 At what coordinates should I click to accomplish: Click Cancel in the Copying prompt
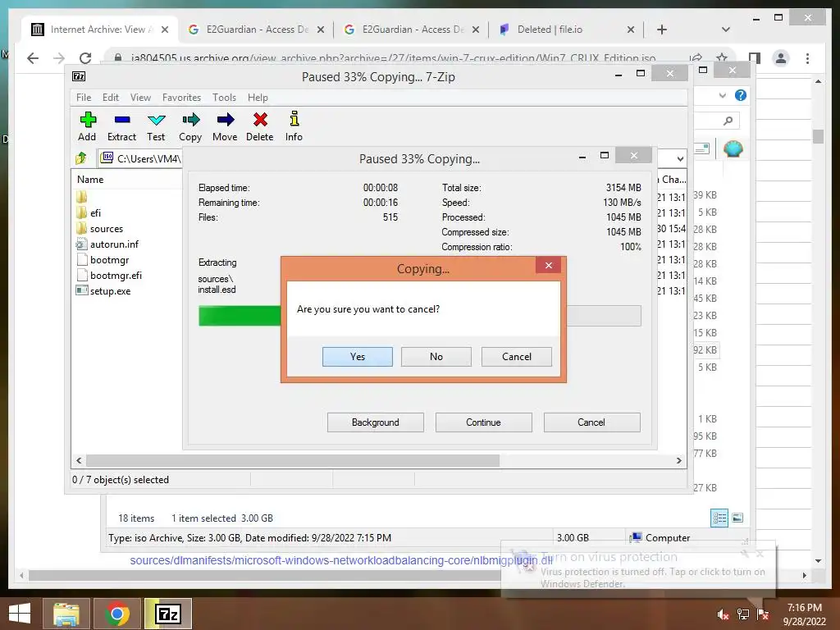coord(517,357)
